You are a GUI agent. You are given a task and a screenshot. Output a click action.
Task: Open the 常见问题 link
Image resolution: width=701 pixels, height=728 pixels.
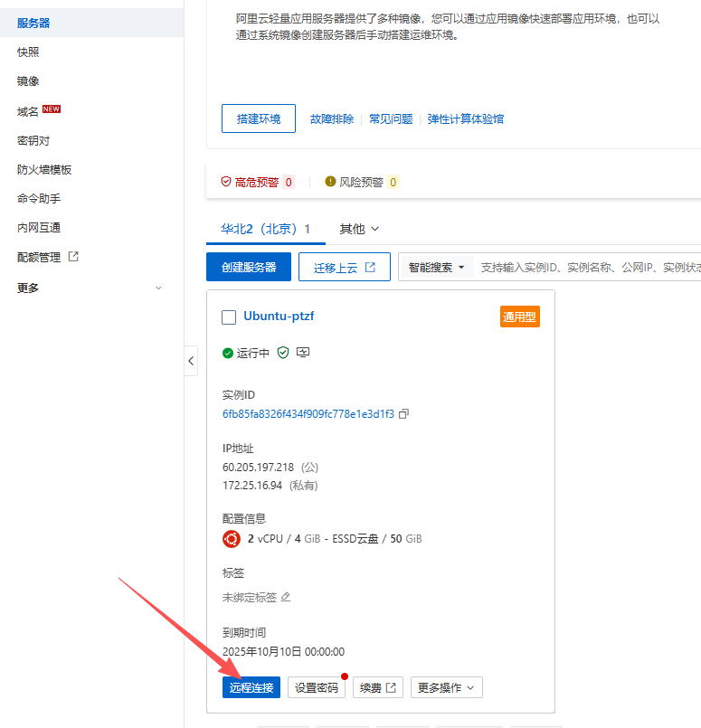pyautogui.click(x=391, y=119)
